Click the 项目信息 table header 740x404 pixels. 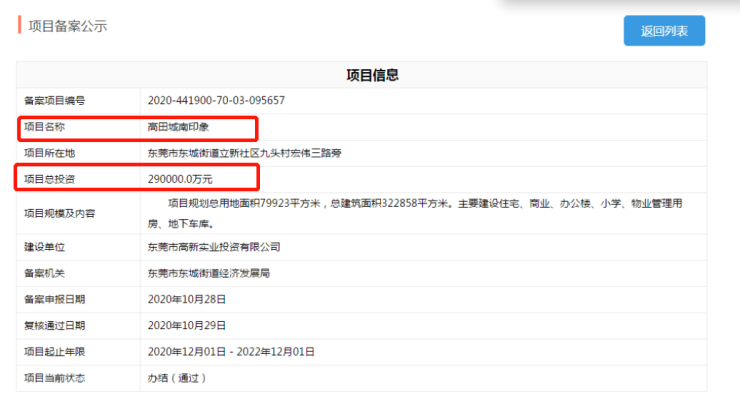[x=372, y=75]
